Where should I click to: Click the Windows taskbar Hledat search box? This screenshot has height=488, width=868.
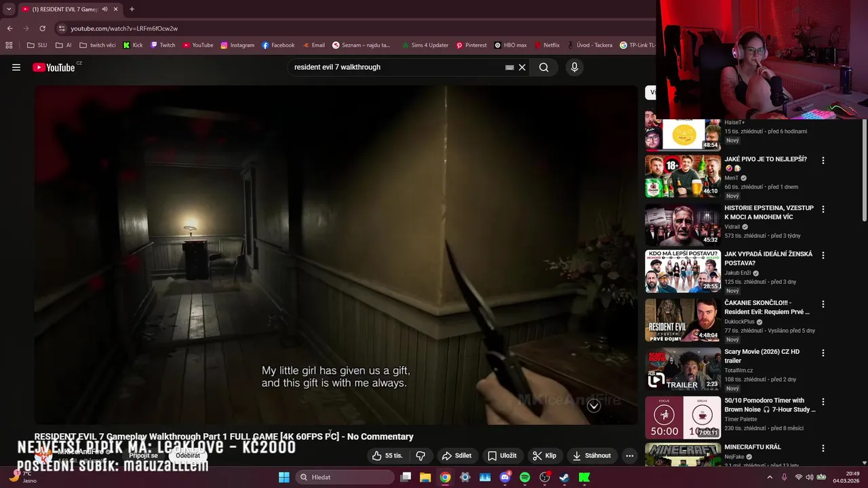344,477
